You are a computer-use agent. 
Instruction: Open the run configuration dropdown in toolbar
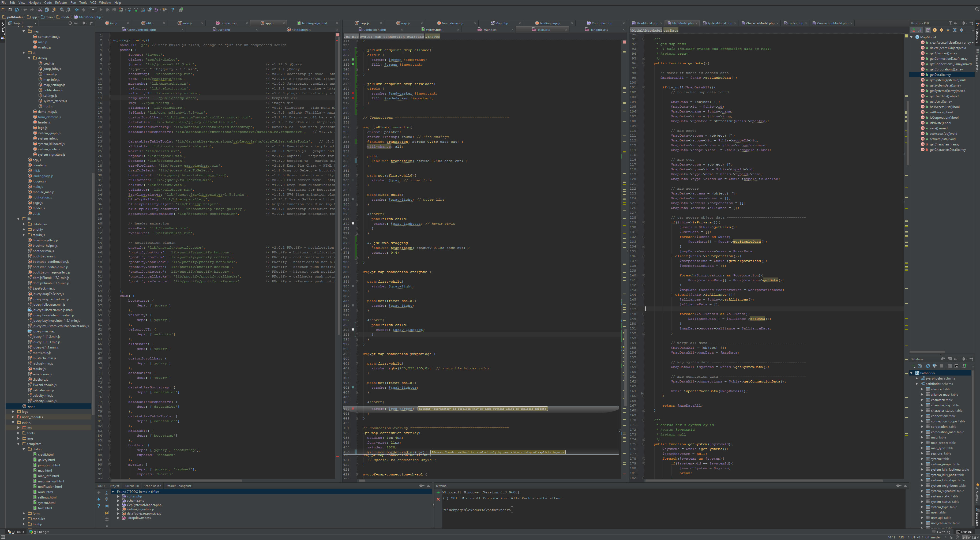(x=93, y=10)
